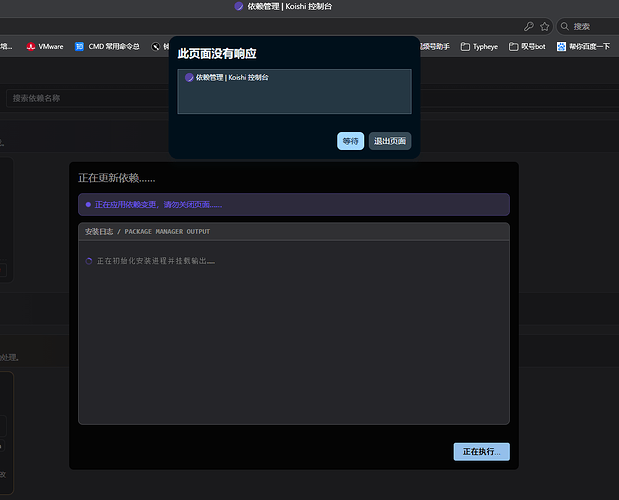
Task: Click the key password manager icon
Action: pos(529,26)
